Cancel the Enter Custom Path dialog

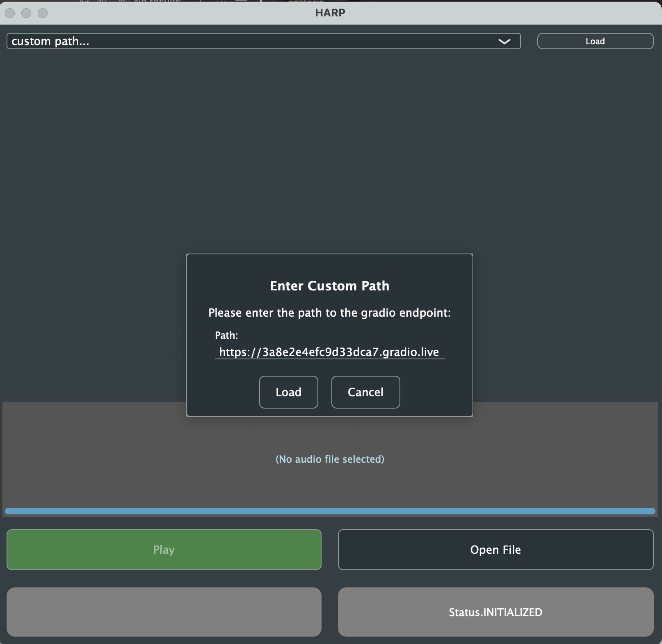pos(365,392)
